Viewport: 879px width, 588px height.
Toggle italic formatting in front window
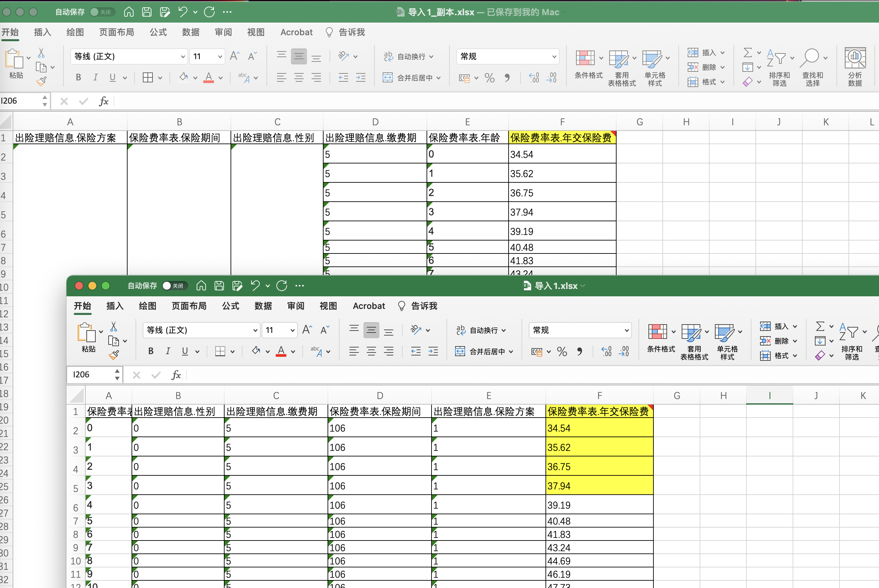pyautogui.click(x=168, y=351)
